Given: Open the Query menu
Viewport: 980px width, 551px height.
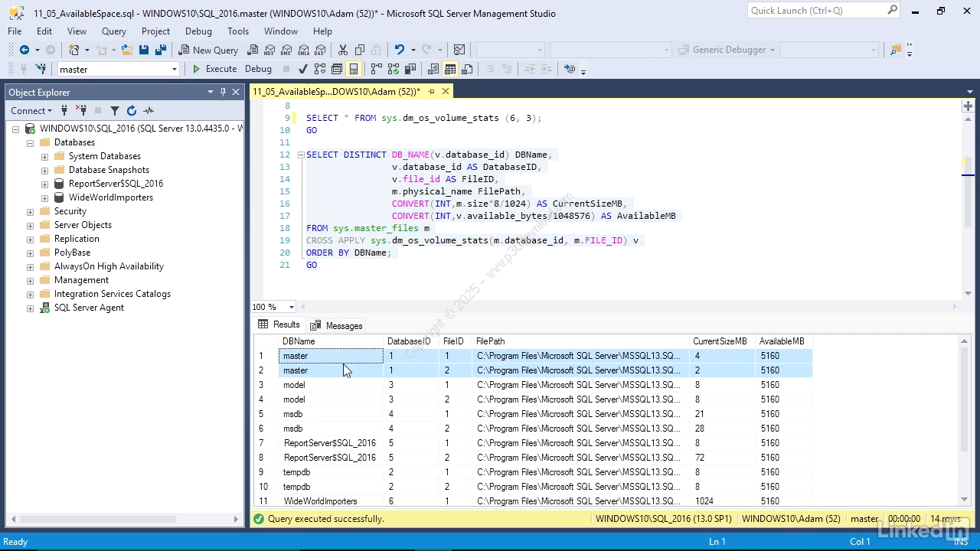Looking at the screenshot, I should [x=114, y=31].
